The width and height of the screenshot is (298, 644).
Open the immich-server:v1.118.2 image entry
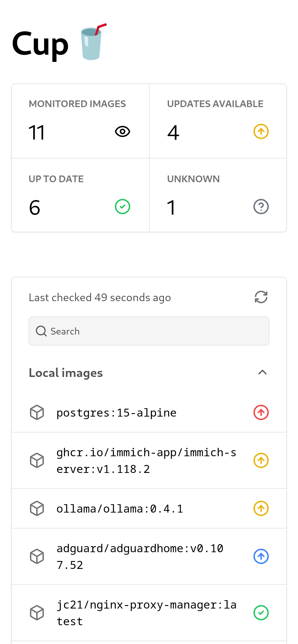(146, 461)
